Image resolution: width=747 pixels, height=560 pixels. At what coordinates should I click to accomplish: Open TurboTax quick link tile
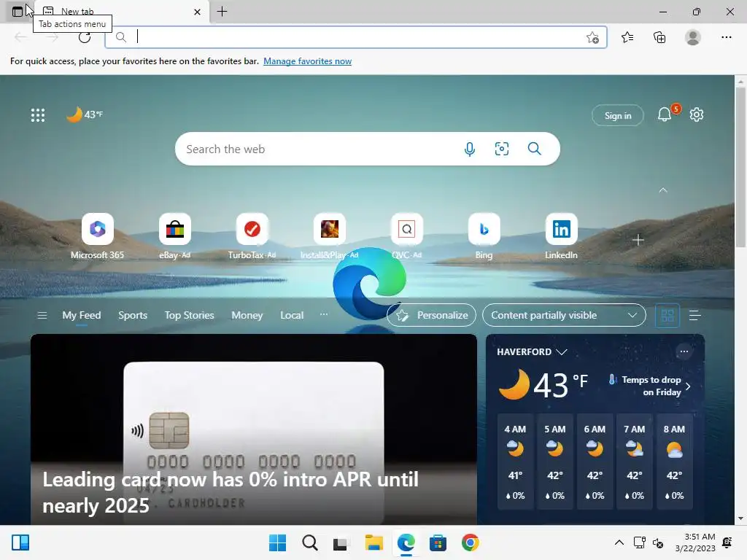pos(252,236)
